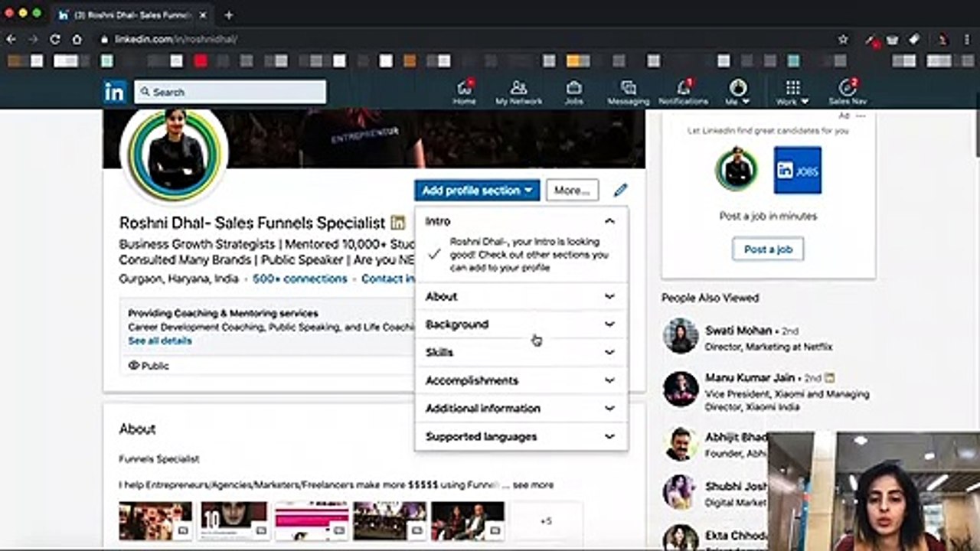Screen dimensions: 980x551
Task: Open the Me profile menu
Action: point(738,92)
